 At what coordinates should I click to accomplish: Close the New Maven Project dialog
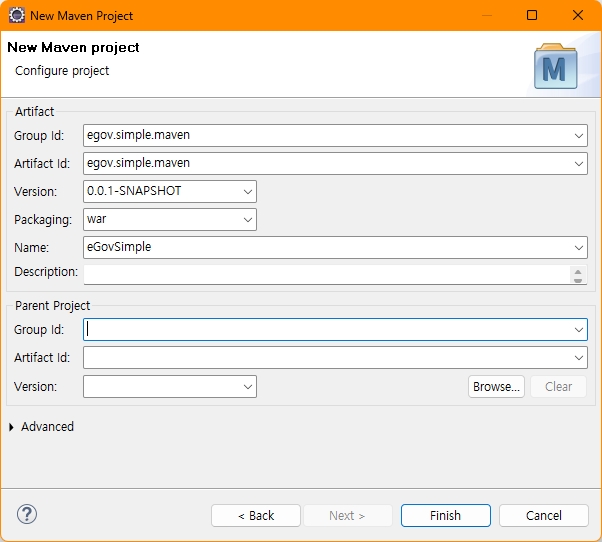coord(578,15)
